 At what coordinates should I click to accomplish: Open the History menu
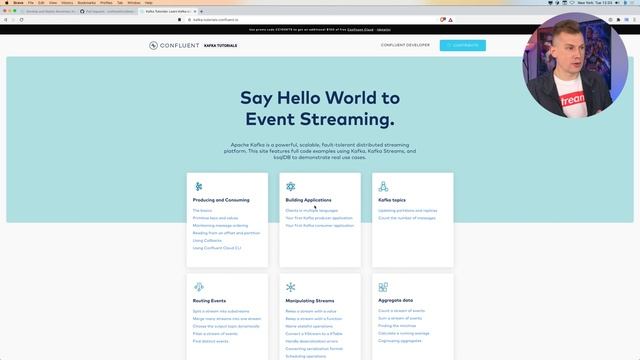coord(67,2)
